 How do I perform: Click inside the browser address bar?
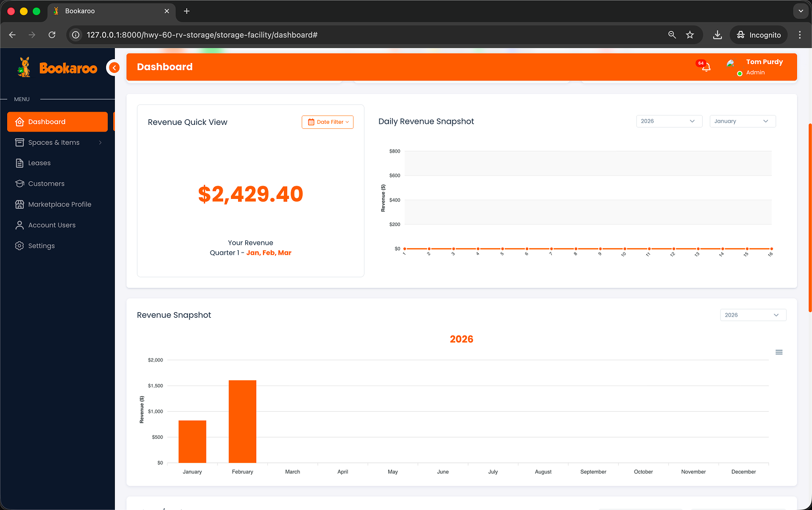tap(221, 34)
